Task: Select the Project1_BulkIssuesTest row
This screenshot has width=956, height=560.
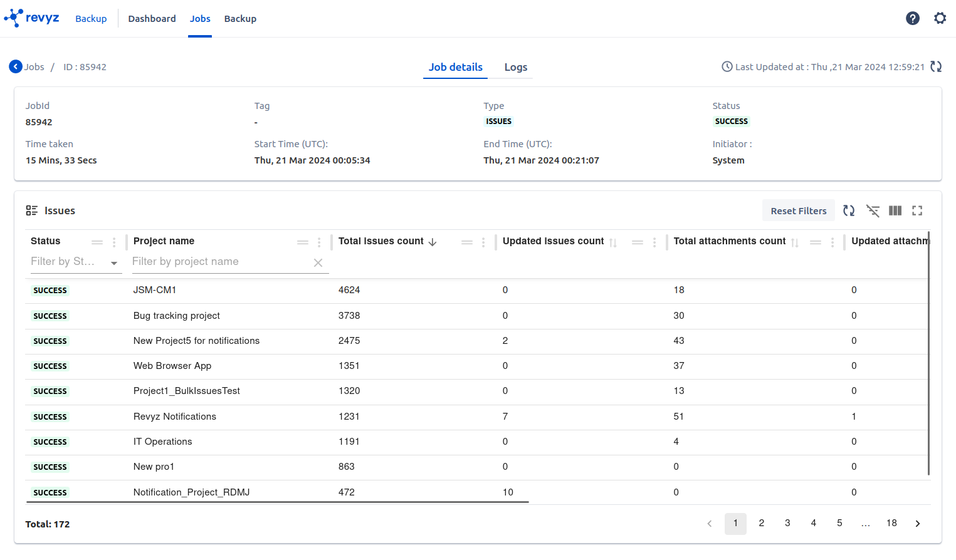Action: [x=478, y=391]
